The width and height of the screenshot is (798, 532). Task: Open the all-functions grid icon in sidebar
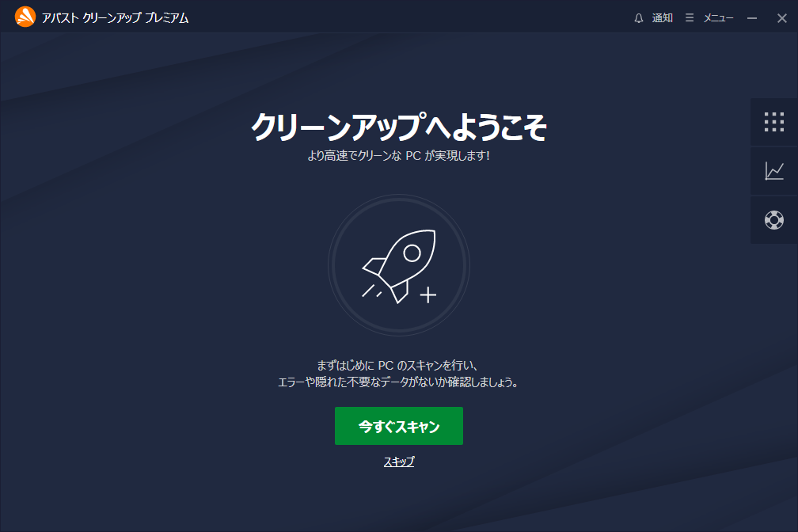[773, 122]
